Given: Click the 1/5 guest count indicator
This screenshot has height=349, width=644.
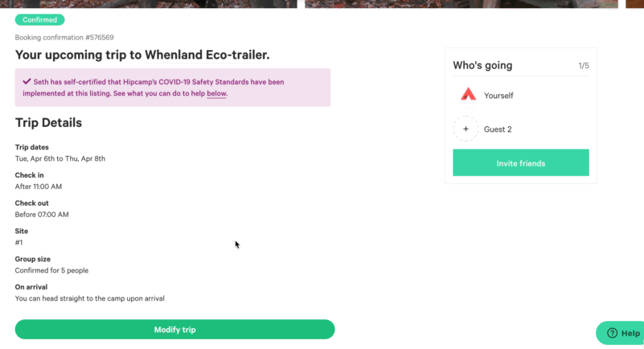Looking at the screenshot, I should click(583, 66).
